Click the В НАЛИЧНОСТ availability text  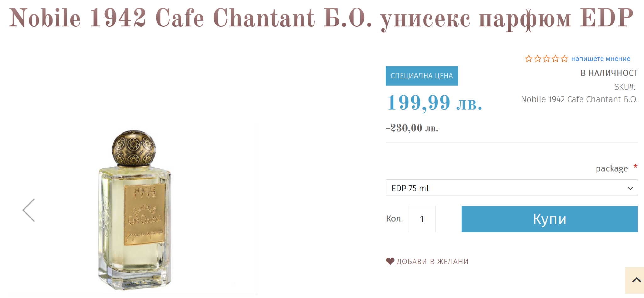[x=609, y=73]
